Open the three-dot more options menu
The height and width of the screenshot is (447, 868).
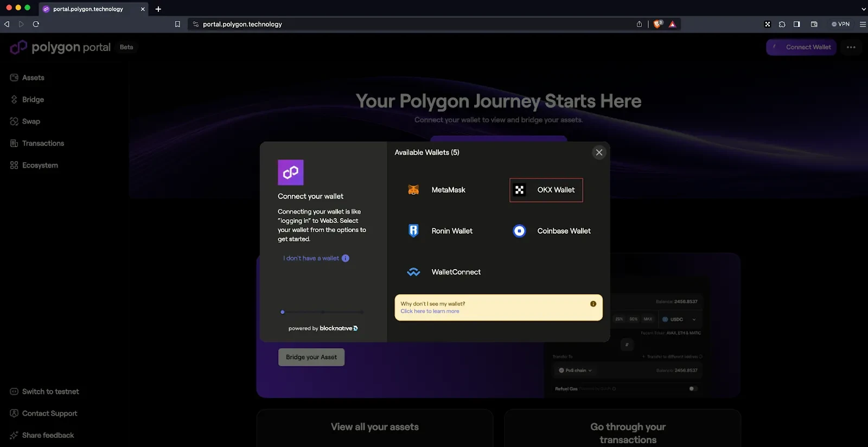pyautogui.click(x=851, y=47)
